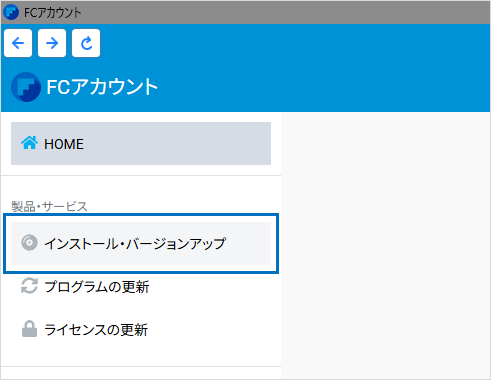Click the blue house icon beside HOME
Image resolution: width=491 pixels, height=380 pixels.
tap(29, 143)
